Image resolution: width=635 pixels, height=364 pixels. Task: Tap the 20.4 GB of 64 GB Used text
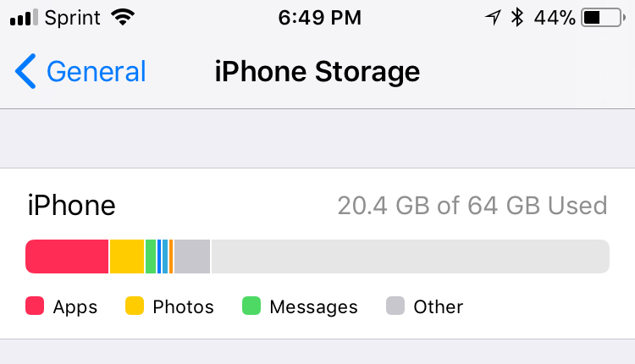coord(472,206)
